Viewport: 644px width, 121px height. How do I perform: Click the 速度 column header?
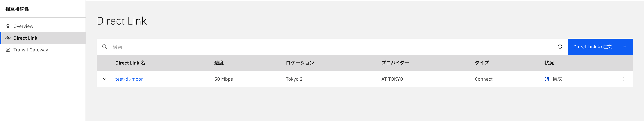click(220, 63)
